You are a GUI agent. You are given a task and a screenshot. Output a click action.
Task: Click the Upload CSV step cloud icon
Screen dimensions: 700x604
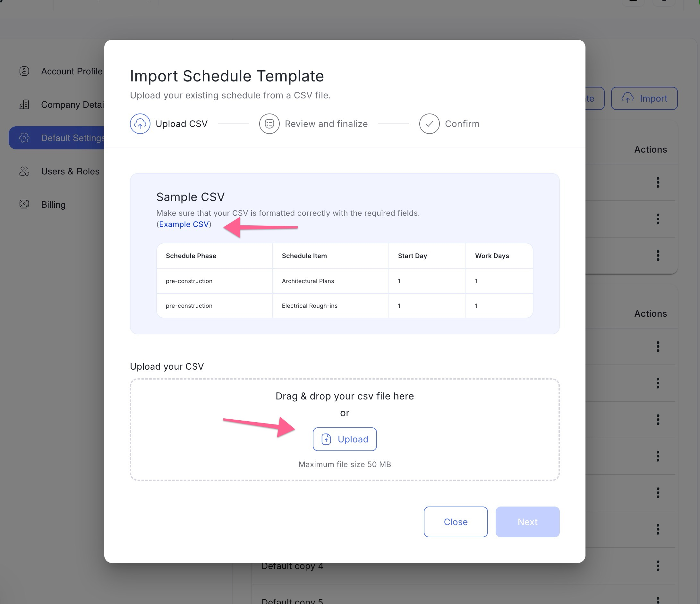pyautogui.click(x=140, y=124)
